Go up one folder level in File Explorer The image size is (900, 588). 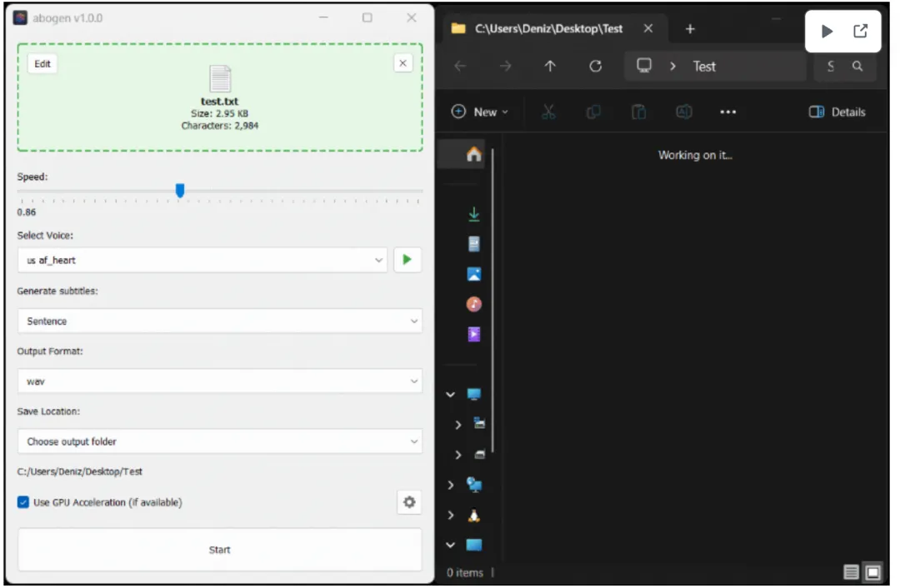[550, 67]
